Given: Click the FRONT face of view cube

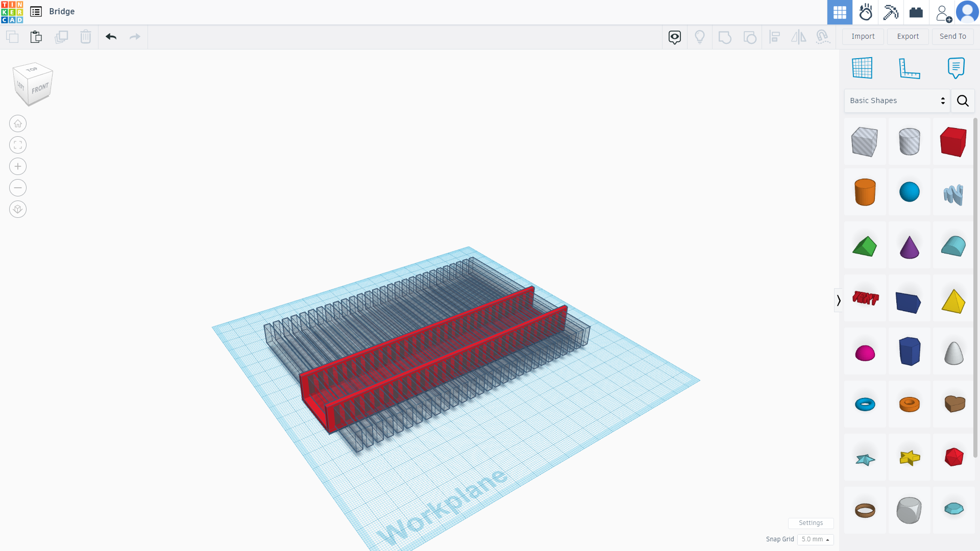Looking at the screenshot, I should 40,89.
